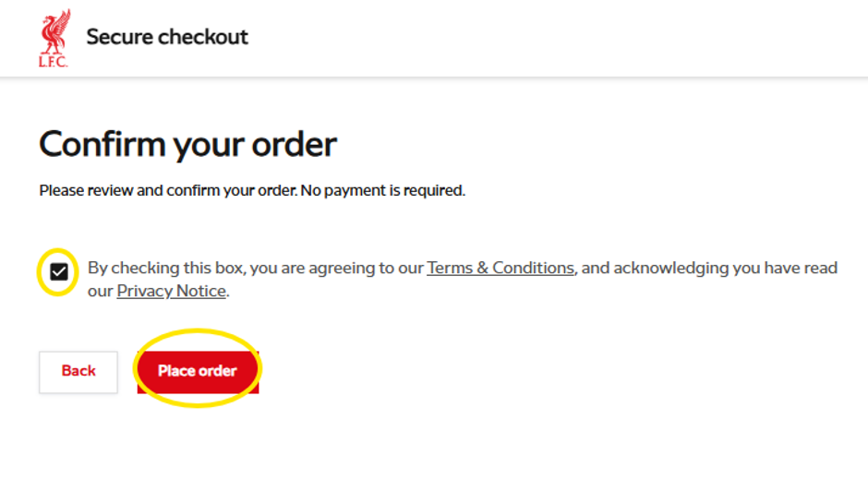Untick the terms agreement checkbox
This screenshot has height=480, width=868.
(x=59, y=271)
